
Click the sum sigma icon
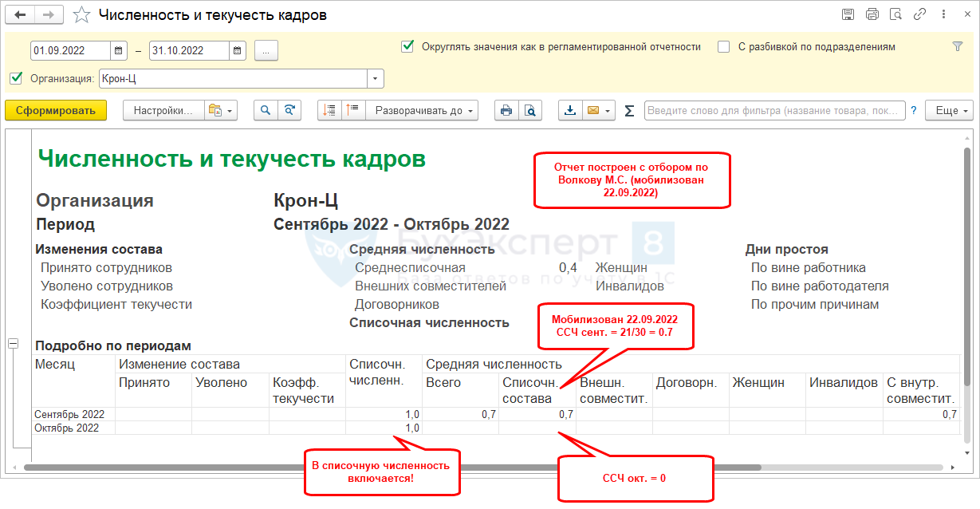pos(629,111)
